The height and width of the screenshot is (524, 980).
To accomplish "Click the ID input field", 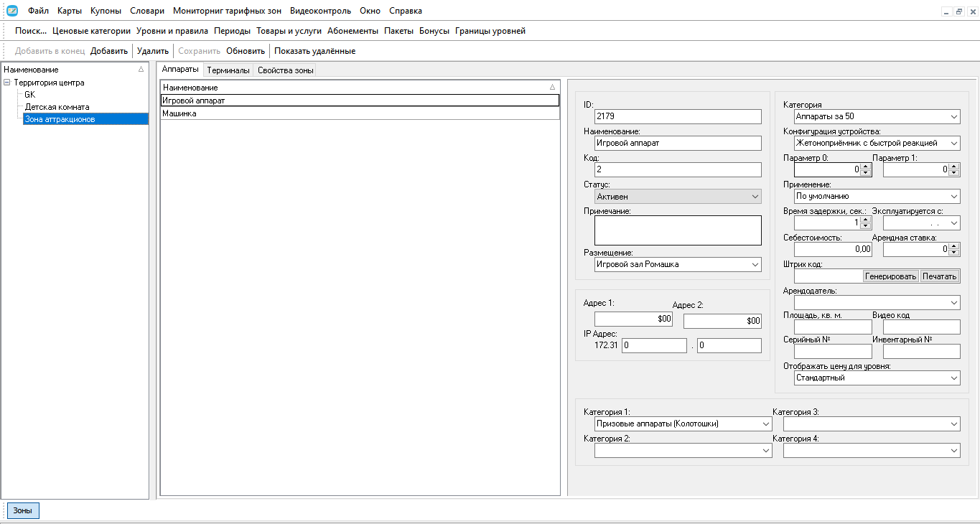I will point(678,116).
